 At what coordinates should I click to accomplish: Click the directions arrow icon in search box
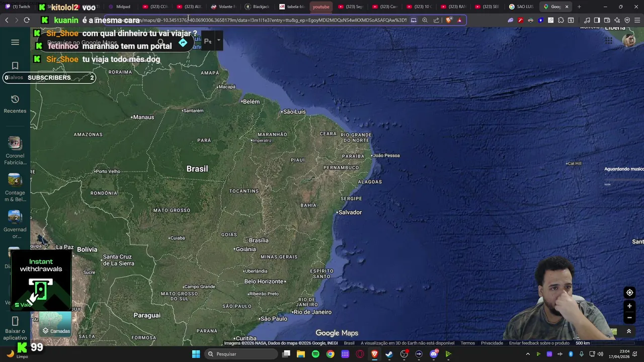point(183,43)
